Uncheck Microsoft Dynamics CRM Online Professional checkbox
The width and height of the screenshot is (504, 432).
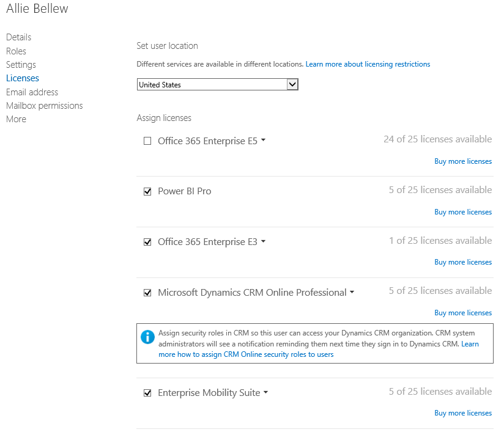tap(147, 293)
